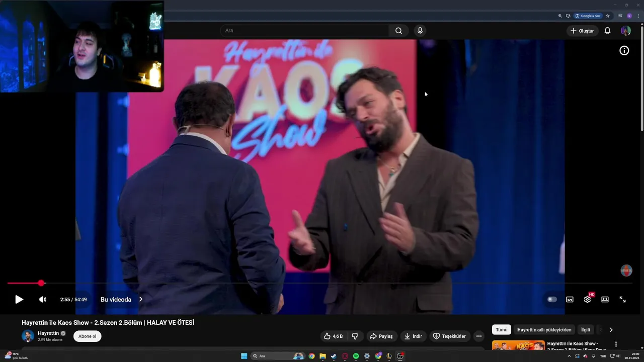Click the red progress bar scrubber
The height and width of the screenshot is (362, 644).
click(x=41, y=284)
